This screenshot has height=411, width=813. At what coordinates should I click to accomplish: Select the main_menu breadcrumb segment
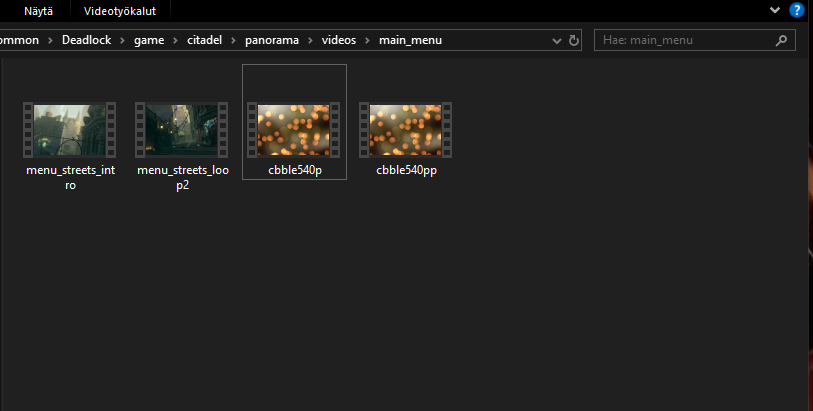[410, 40]
